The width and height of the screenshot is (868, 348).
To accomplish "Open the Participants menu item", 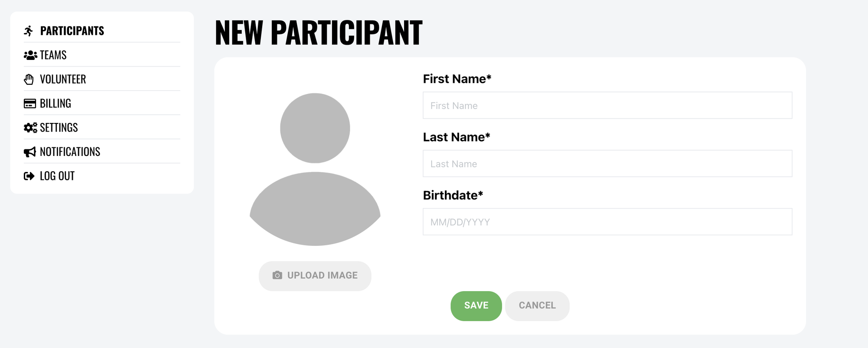I will (72, 31).
